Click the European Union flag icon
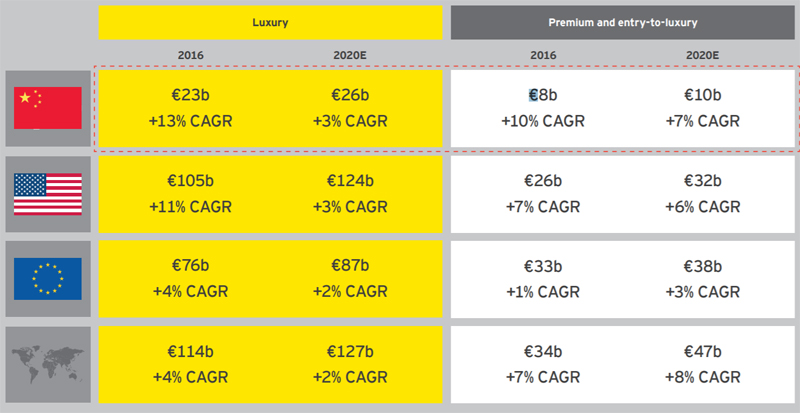 pos(48,277)
